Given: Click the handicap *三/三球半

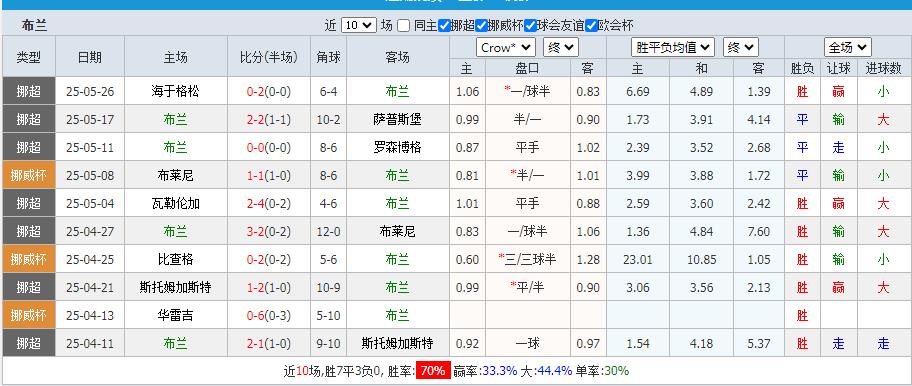Looking at the screenshot, I should (x=527, y=259).
